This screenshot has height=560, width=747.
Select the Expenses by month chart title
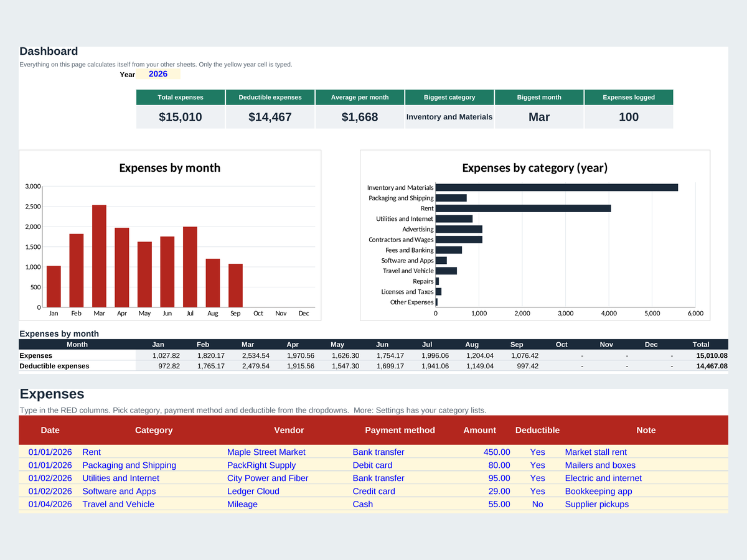click(x=169, y=168)
